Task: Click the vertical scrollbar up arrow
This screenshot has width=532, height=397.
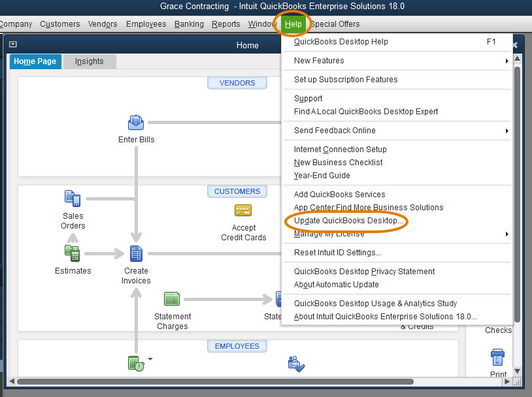Action: [517, 58]
